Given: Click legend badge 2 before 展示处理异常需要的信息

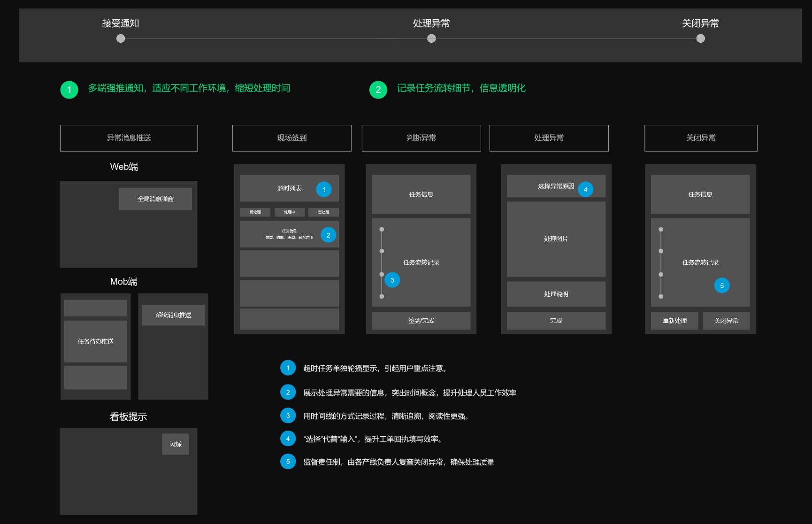Looking at the screenshot, I should click(288, 392).
